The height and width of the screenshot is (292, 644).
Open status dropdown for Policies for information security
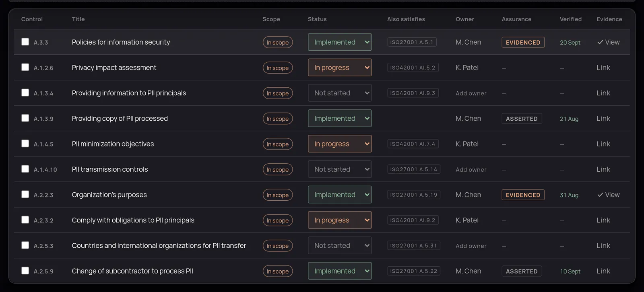[340, 42]
